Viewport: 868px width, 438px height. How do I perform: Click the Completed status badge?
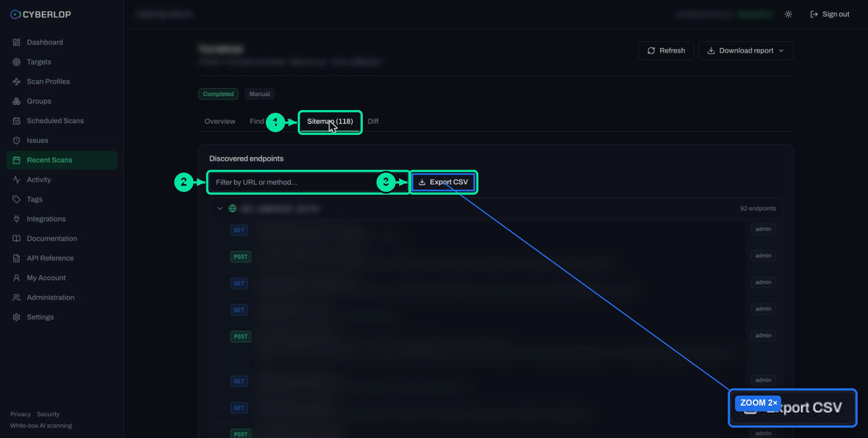coord(218,94)
